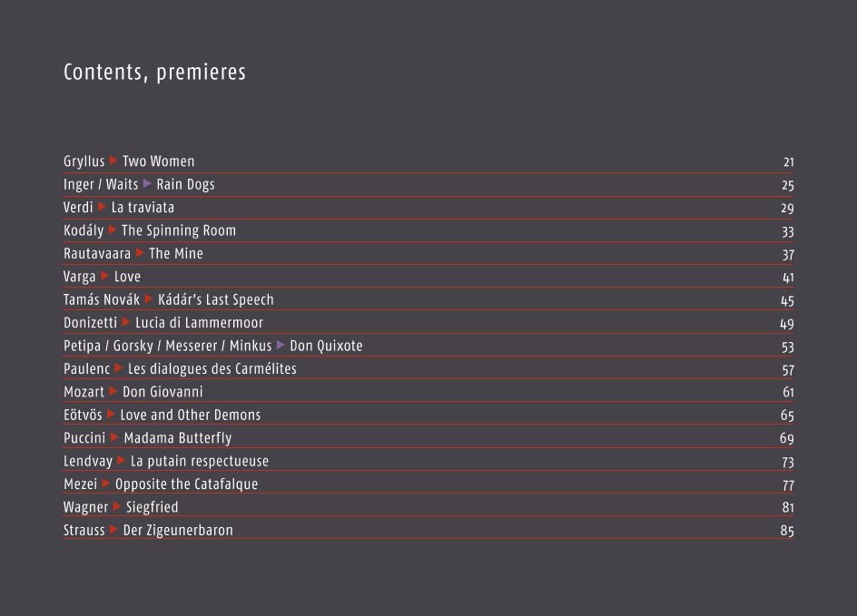Screen dimensions: 857x616
Task: Jump to page number 37
Action: pyautogui.click(x=788, y=255)
